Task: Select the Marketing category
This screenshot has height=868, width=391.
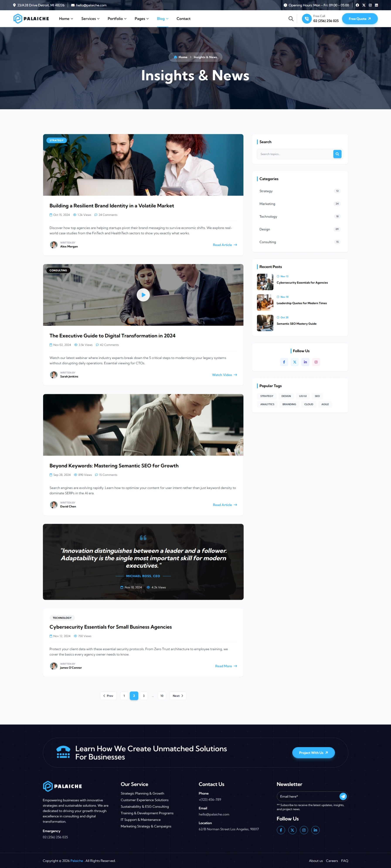Action: (x=300, y=204)
